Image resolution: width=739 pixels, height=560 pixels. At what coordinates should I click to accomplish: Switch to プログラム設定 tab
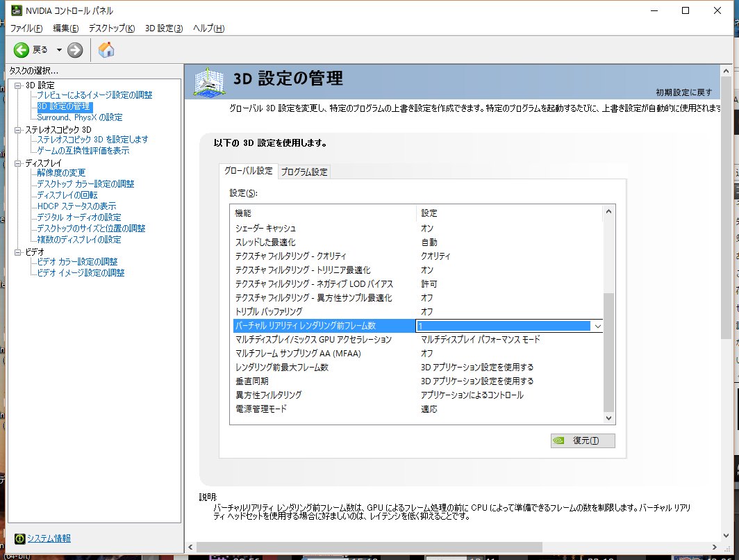point(304,172)
